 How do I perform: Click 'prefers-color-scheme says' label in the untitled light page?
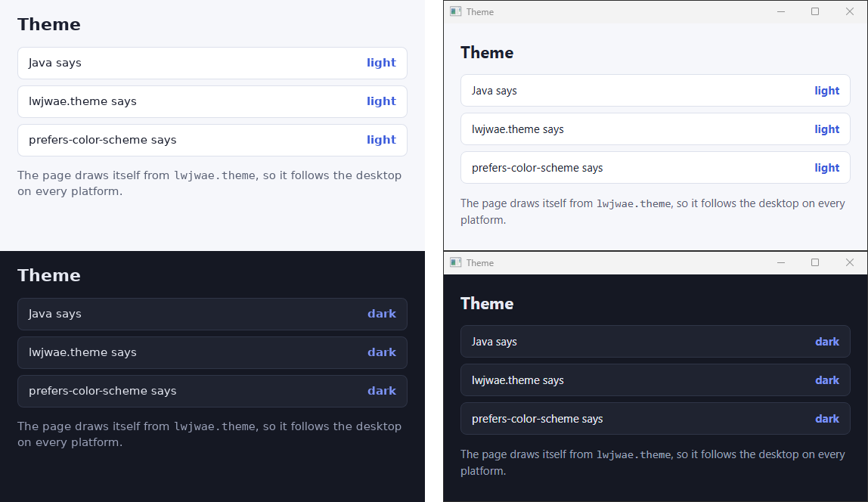(102, 140)
